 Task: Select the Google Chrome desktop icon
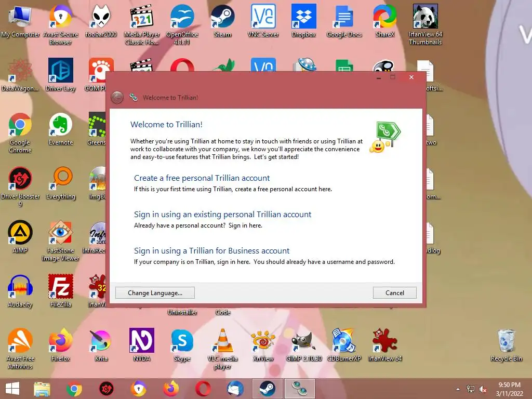pos(20,133)
